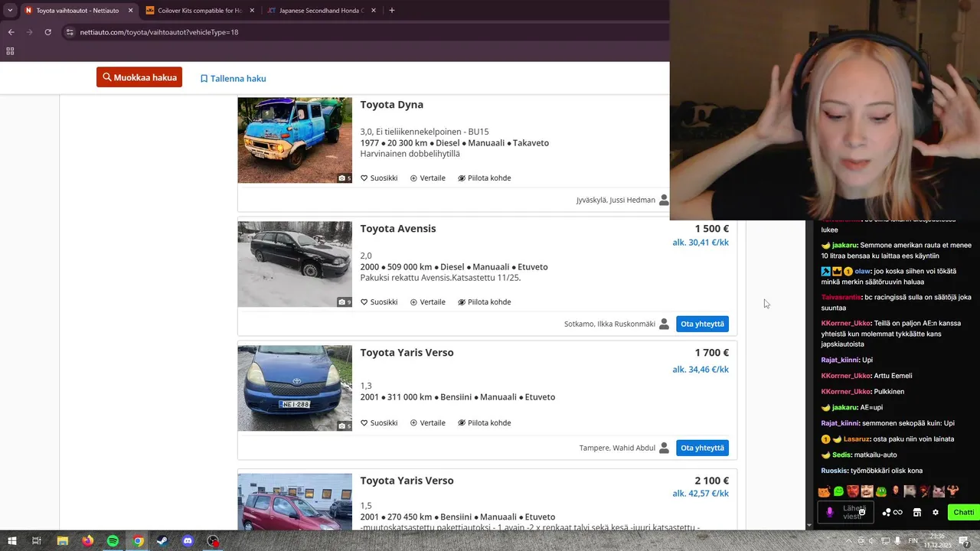The width and height of the screenshot is (980, 551).
Task: Compare the Toyota Dyna via Vertaile
Action: [427, 178]
